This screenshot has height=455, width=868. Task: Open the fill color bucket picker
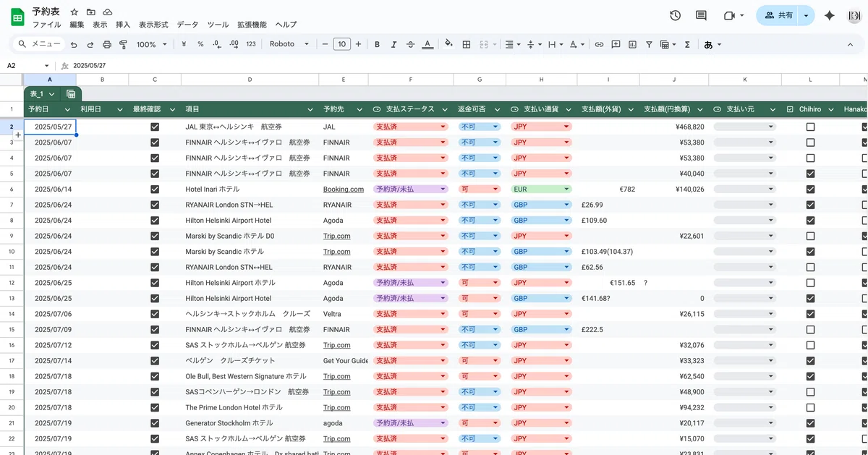point(448,44)
